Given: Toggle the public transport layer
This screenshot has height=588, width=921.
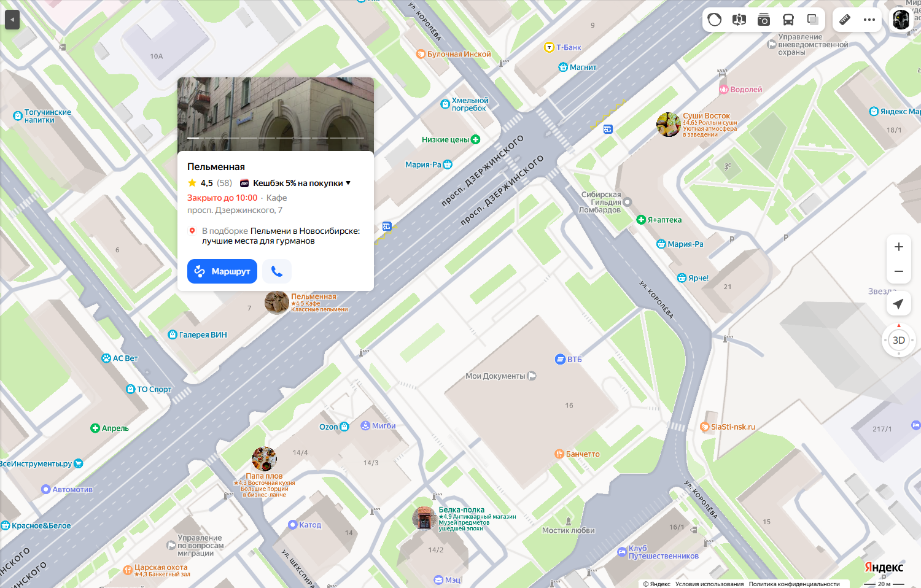Looking at the screenshot, I should [788, 20].
